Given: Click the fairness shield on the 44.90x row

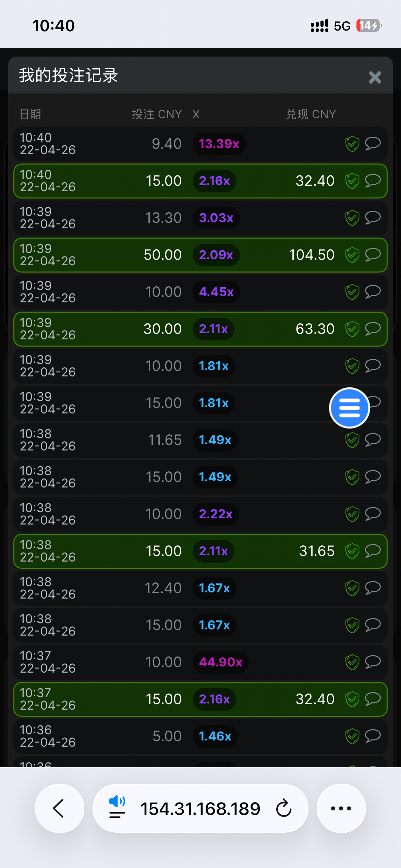Looking at the screenshot, I should click(352, 662).
